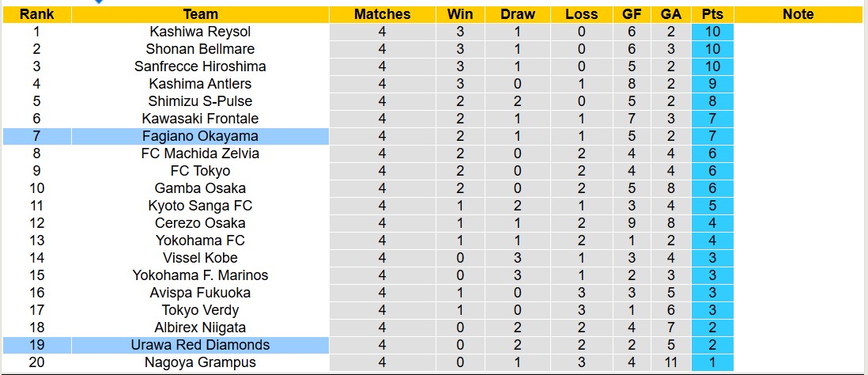Click the Pts column header
Viewport: 868px width, 375px height.
point(712,14)
